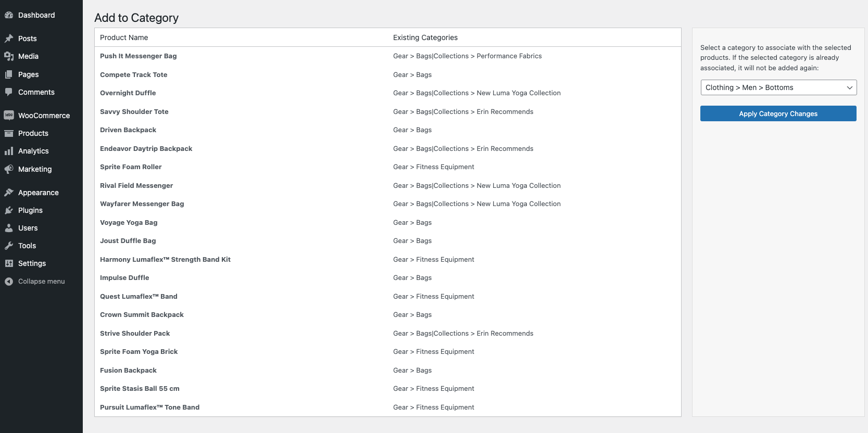The height and width of the screenshot is (433, 868).
Task: Open the Comments menu label
Action: pyautogui.click(x=36, y=92)
